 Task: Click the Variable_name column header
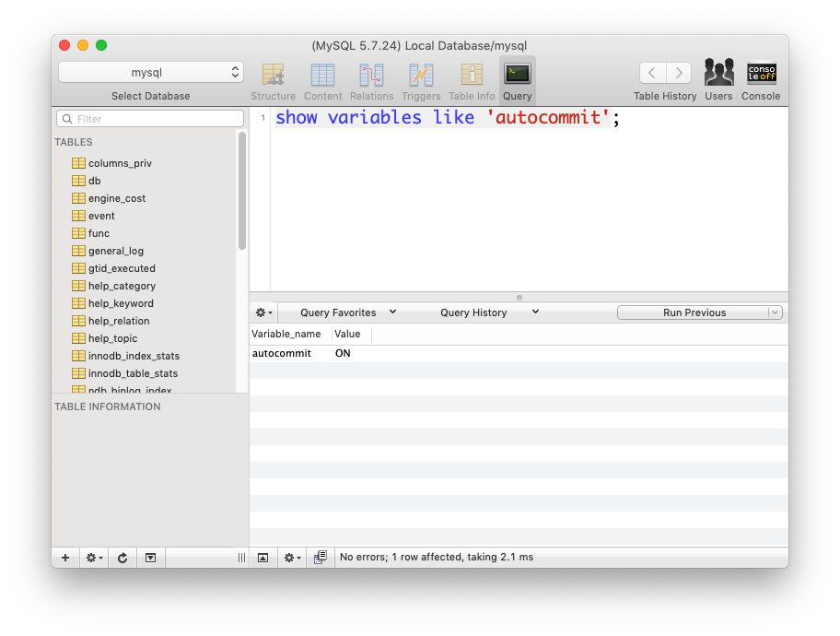[x=291, y=334]
